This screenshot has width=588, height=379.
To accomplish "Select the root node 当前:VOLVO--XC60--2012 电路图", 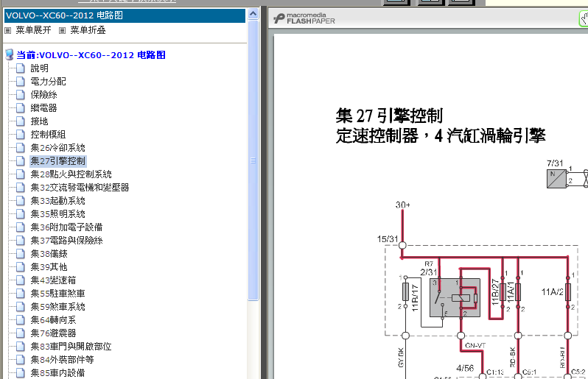I will (91, 55).
